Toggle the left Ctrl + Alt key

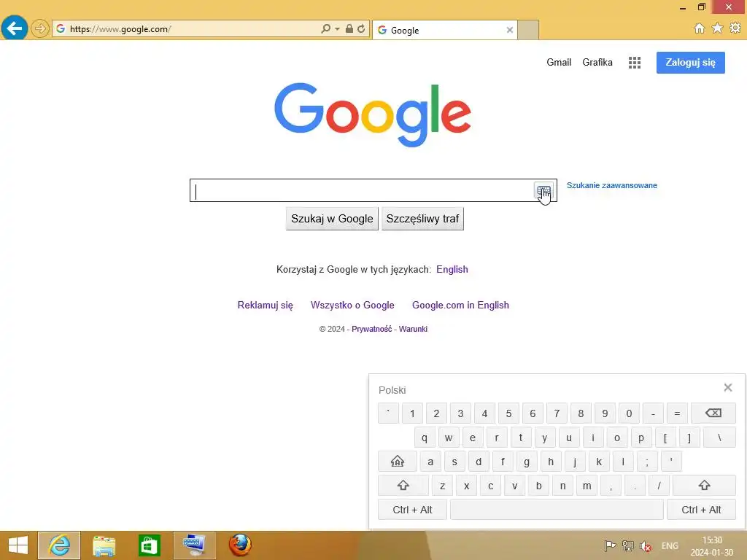[413, 510]
